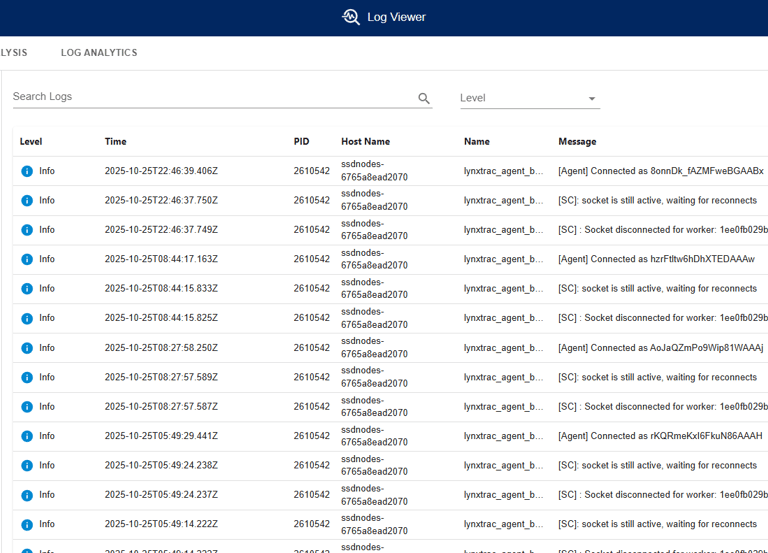768x553 pixels.
Task: Click the Log Viewer logo icon in header
Action: coord(351,17)
